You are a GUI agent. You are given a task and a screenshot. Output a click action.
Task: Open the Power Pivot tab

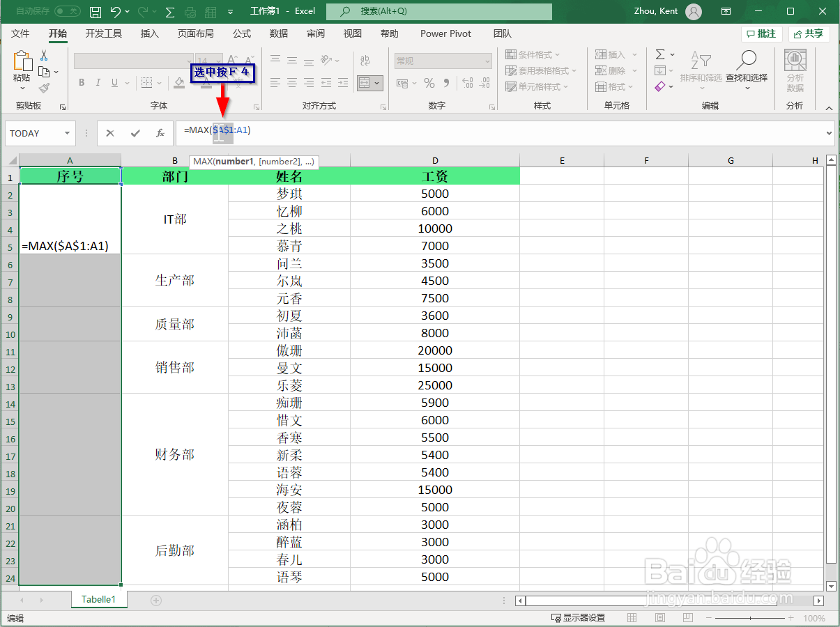tap(445, 33)
